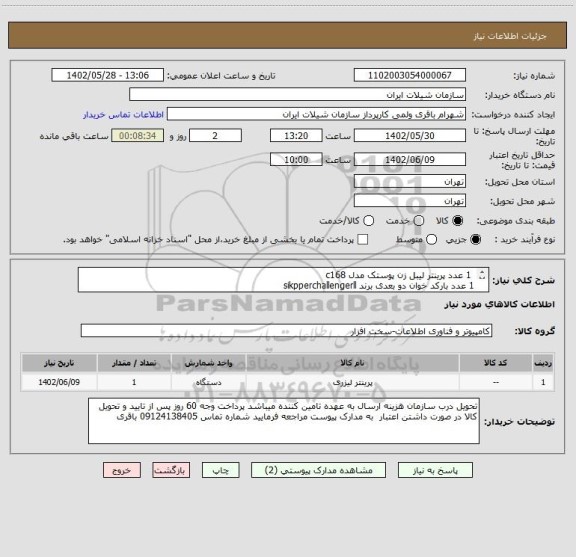This screenshot has height=557, width=576.
Task: Click the response deadline date 1402/05/30
Action: coord(410,136)
